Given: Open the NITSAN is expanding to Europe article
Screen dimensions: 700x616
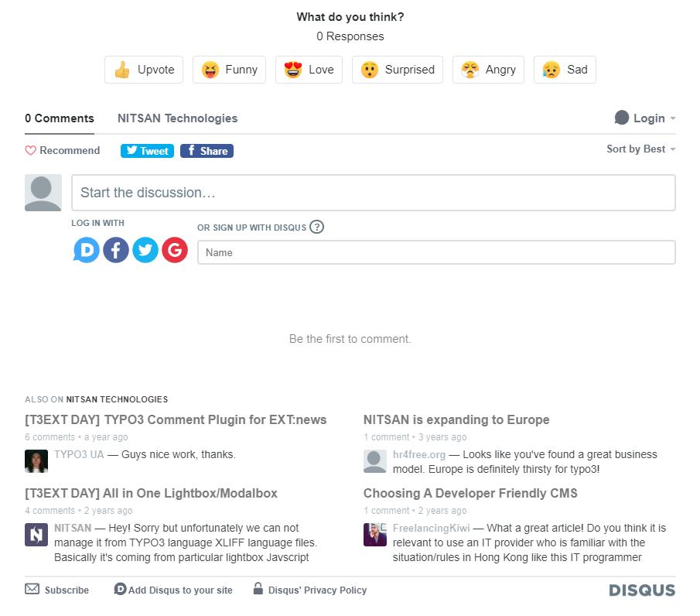Looking at the screenshot, I should [456, 419].
